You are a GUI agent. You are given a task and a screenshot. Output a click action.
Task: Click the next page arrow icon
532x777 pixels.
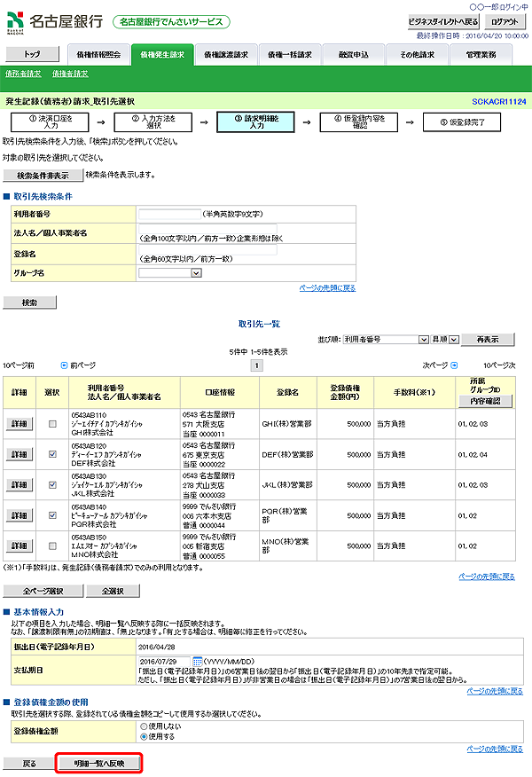tap(454, 365)
